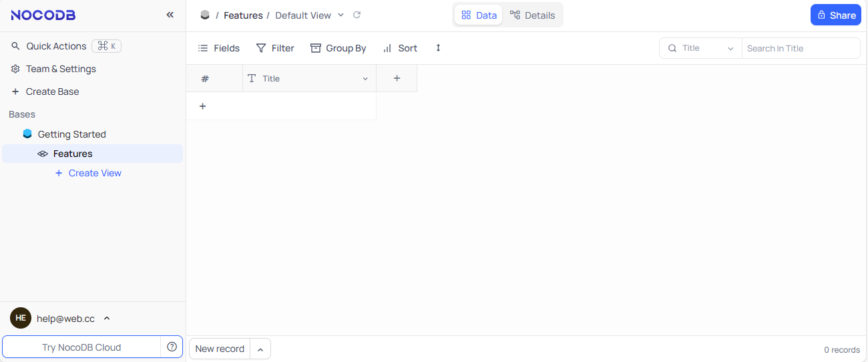Click the HE user avatar
The width and height of the screenshot is (868, 362).
[21, 318]
